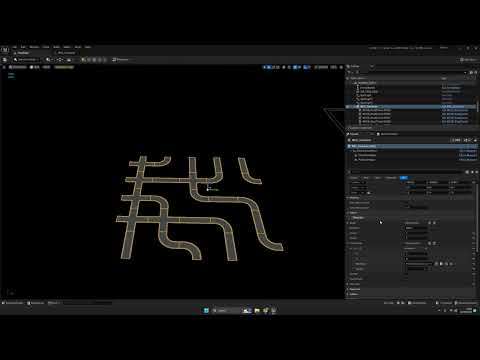Open the Platforms dropdown in the toolbar
The width and height of the screenshot is (480, 360).
coord(121,60)
